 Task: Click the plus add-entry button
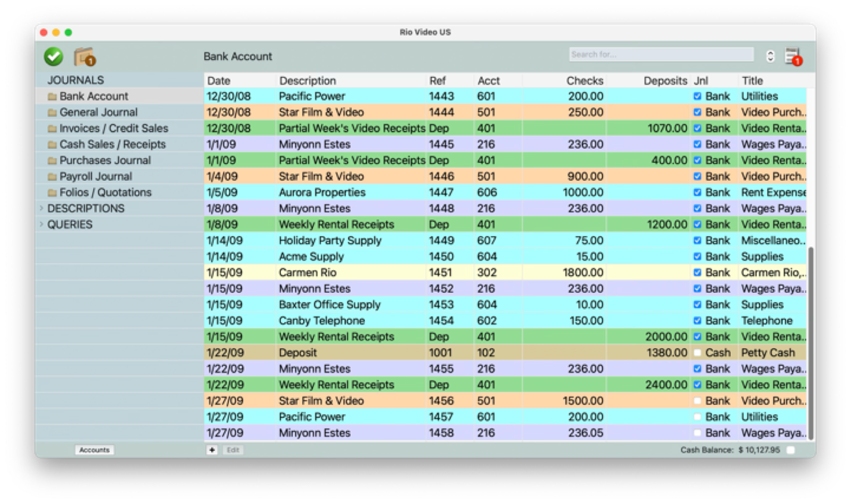(212, 450)
